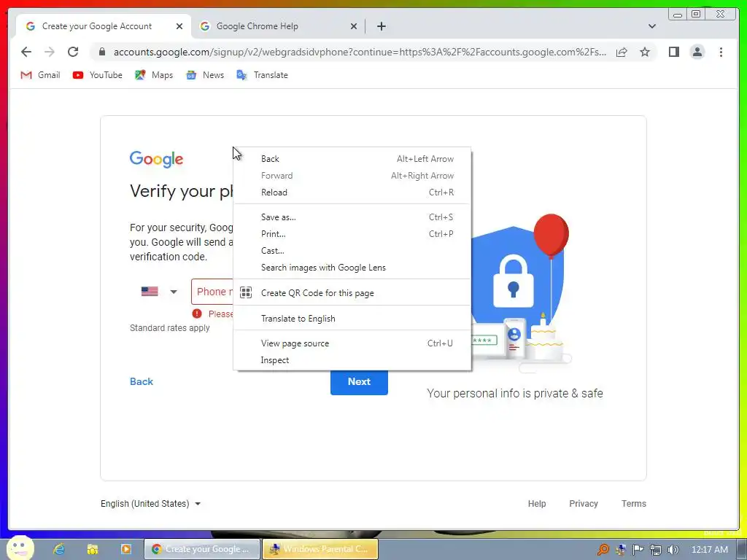Viewport: 747px width, 560px height.
Task: Choose Back in the context menu
Action: pos(352,158)
